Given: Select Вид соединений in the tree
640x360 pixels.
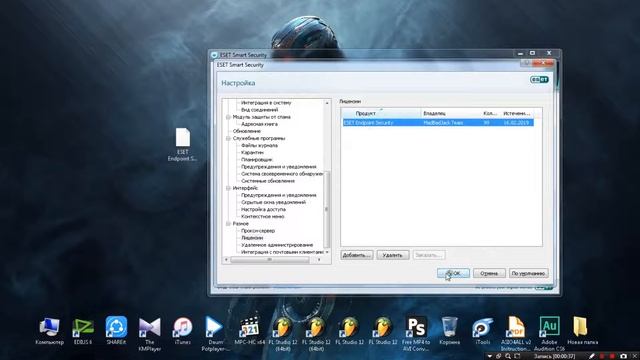Looking at the screenshot, I should (259, 110).
